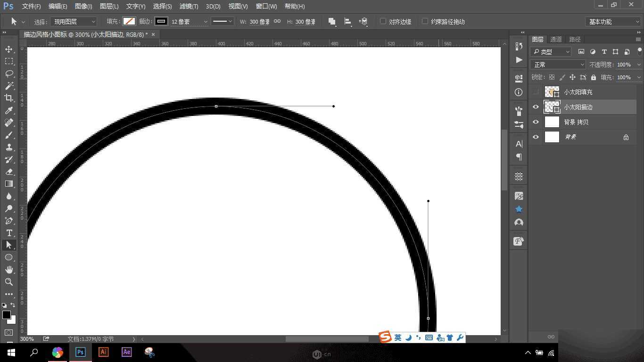This screenshot has height=362, width=644.
Task: Select the Move tool
Action: [x=9, y=49]
